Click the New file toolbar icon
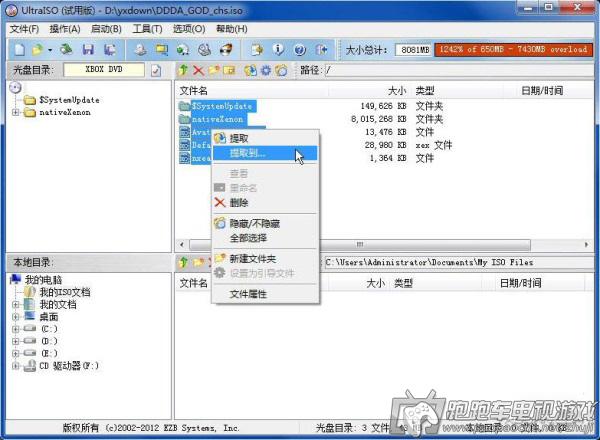This screenshot has width=600, height=440. 19,50
